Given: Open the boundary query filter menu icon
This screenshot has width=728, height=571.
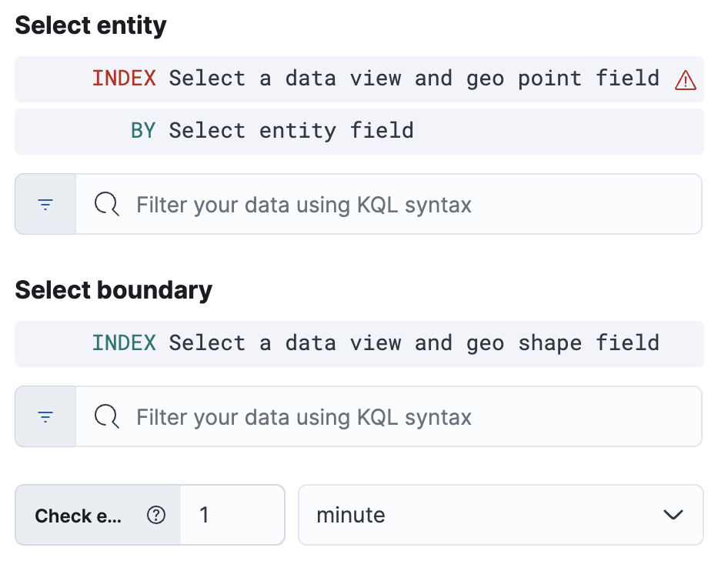Looking at the screenshot, I should [x=45, y=417].
